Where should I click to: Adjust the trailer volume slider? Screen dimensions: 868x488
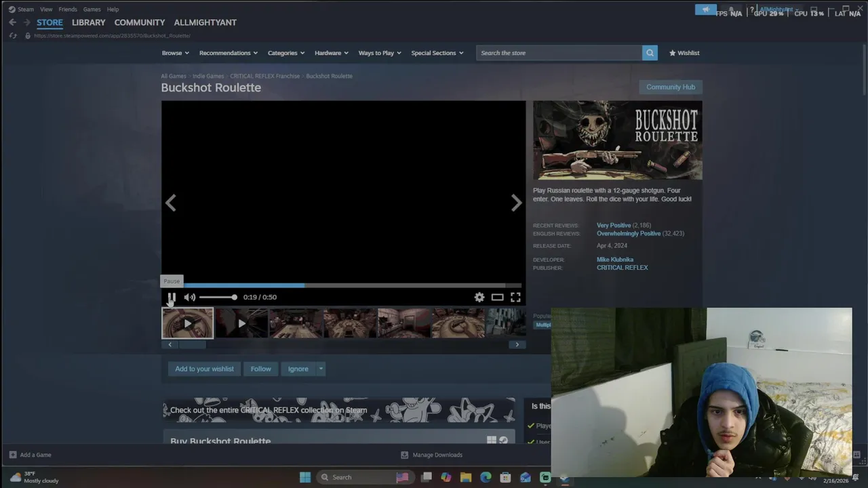[218, 297]
